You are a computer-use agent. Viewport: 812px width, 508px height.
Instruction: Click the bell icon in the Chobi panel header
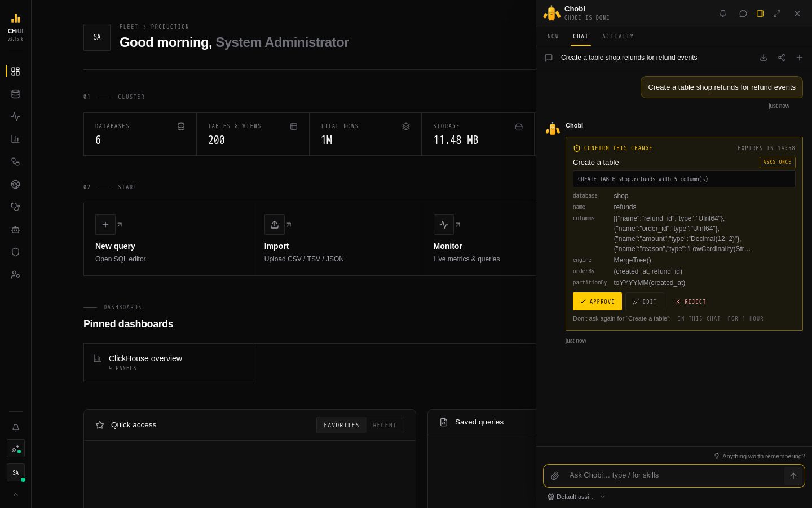coord(723,14)
